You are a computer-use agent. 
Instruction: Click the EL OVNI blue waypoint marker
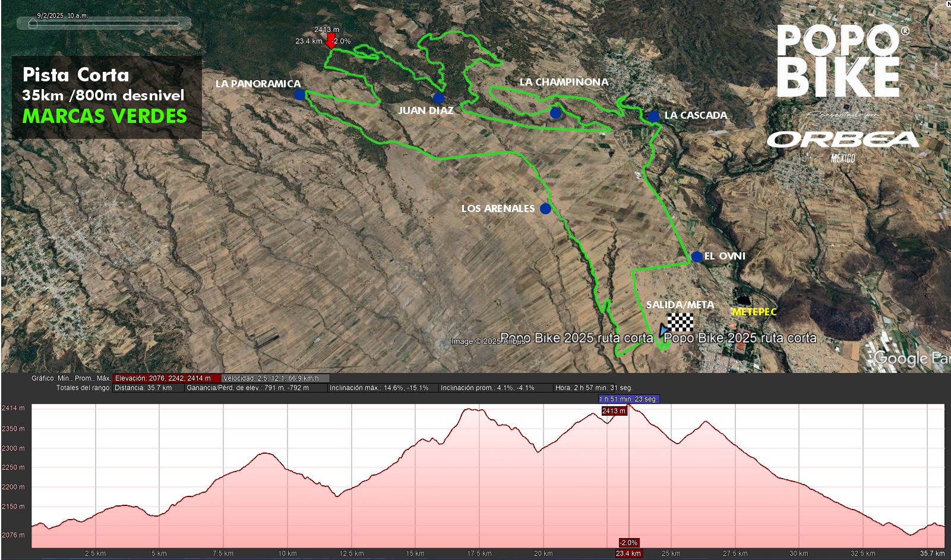tap(697, 257)
